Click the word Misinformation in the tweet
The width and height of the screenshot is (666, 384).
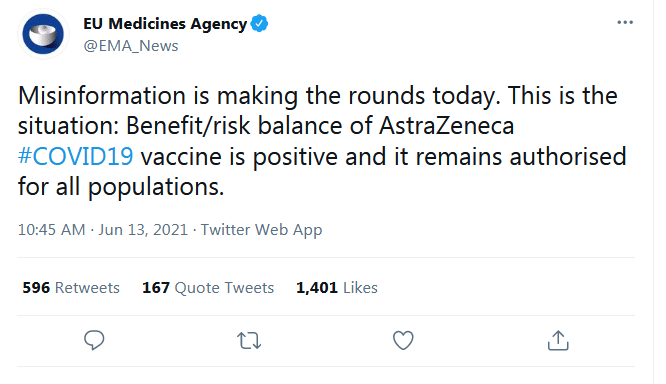pos(102,95)
